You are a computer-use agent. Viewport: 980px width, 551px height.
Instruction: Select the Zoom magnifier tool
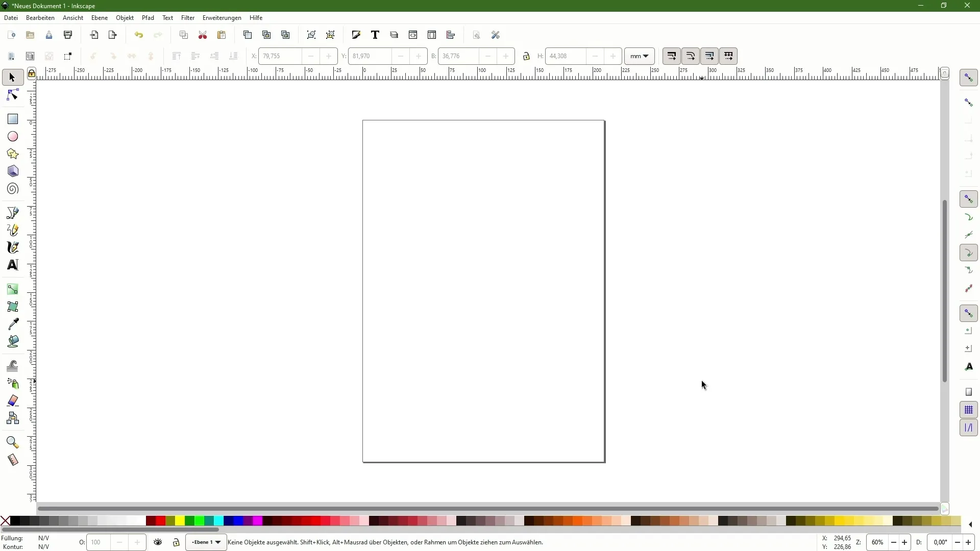coord(12,442)
